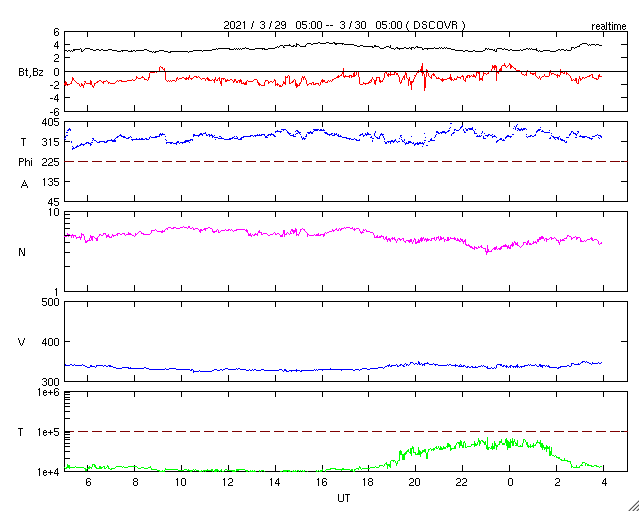Click the 'UT' x-axis label
640x512 pixels.
(344, 498)
